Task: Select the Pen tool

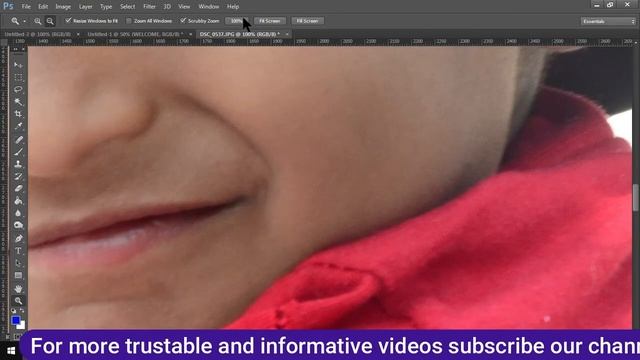Action: (18, 239)
